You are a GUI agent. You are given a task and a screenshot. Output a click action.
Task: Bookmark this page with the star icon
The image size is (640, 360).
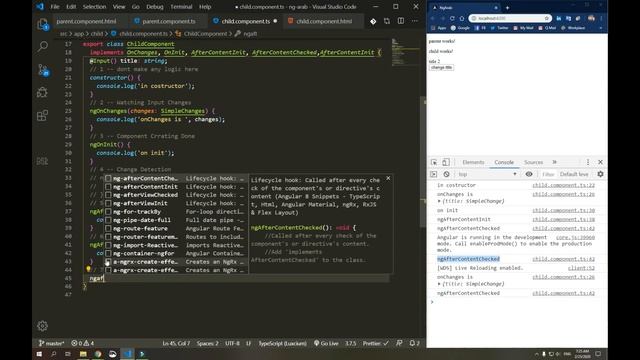[x=547, y=18]
